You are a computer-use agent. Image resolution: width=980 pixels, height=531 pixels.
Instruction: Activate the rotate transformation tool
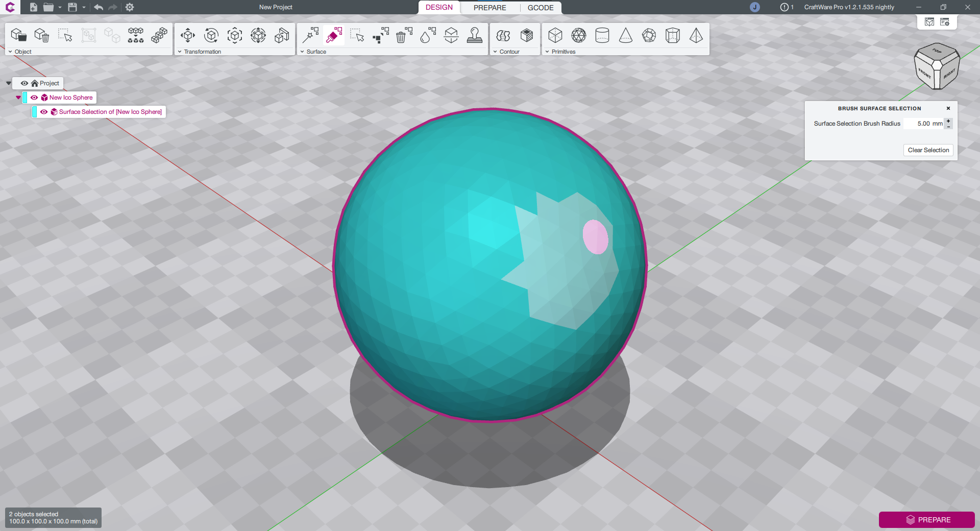(211, 36)
